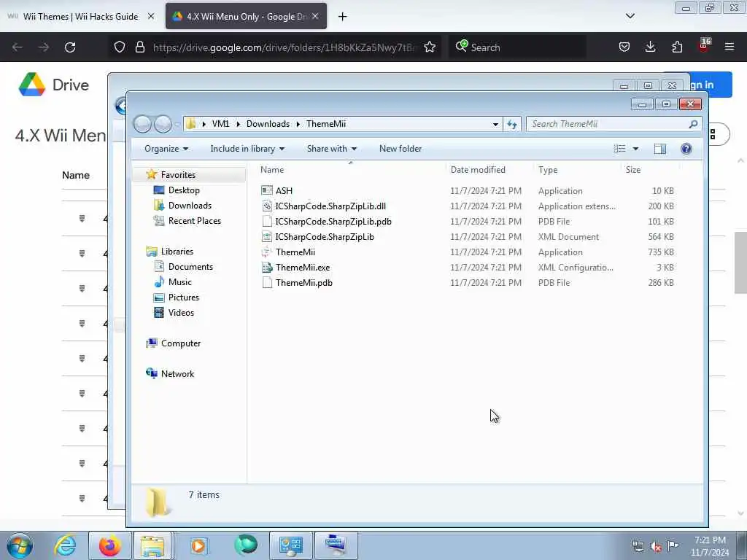Open Windows Media Player from taskbar
The image size is (747, 560).
coord(198,545)
